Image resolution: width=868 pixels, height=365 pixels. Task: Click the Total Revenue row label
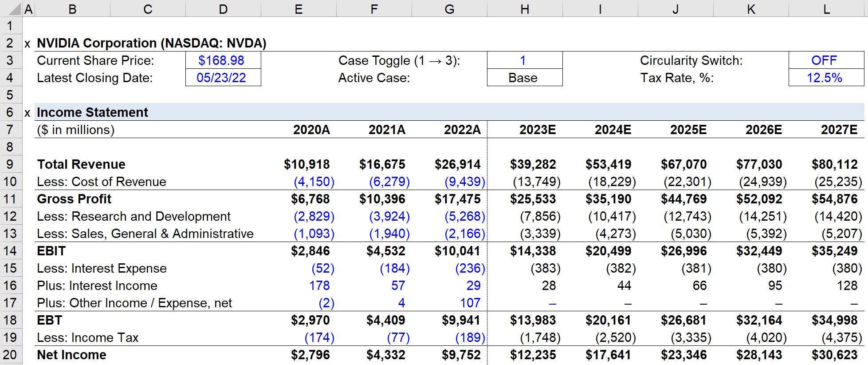pos(81,164)
